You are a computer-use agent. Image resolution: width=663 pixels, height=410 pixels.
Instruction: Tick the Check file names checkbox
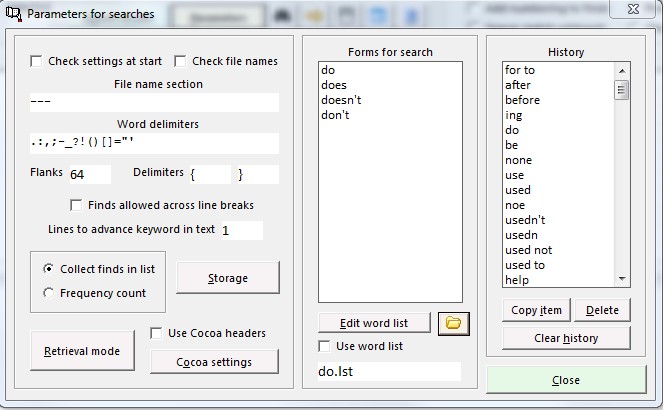[x=181, y=61]
